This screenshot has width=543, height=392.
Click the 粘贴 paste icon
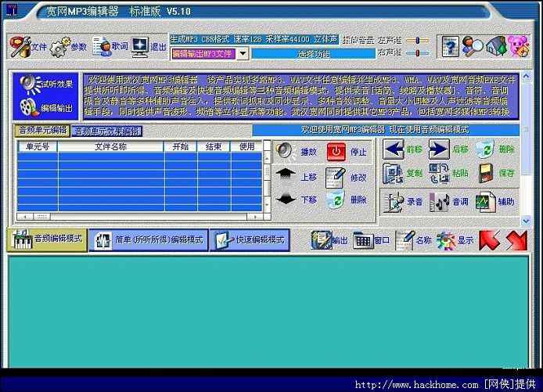(439, 173)
